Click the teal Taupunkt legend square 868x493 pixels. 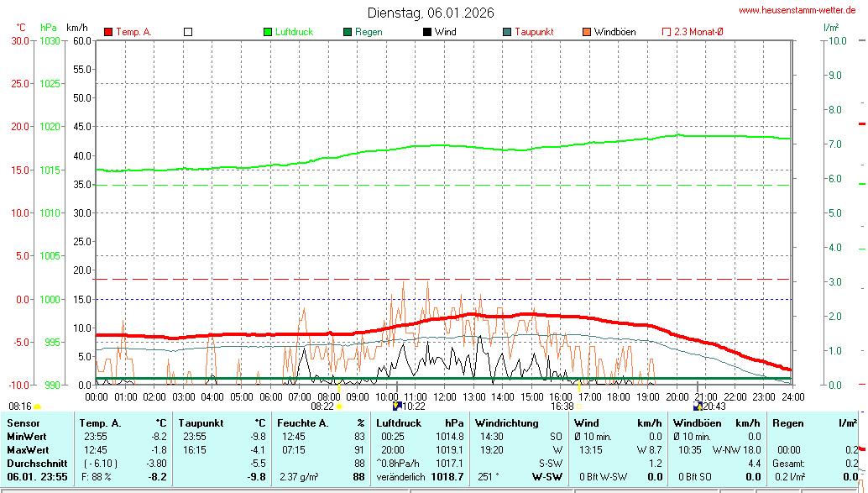point(507,32)
